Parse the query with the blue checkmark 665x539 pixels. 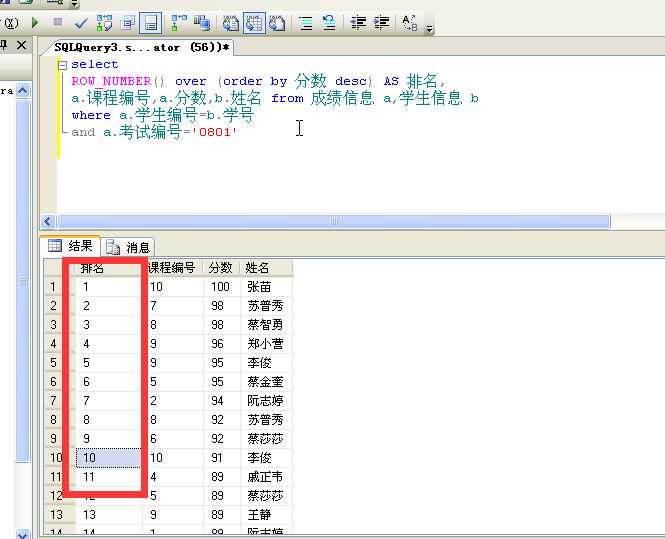click(81, 23)
